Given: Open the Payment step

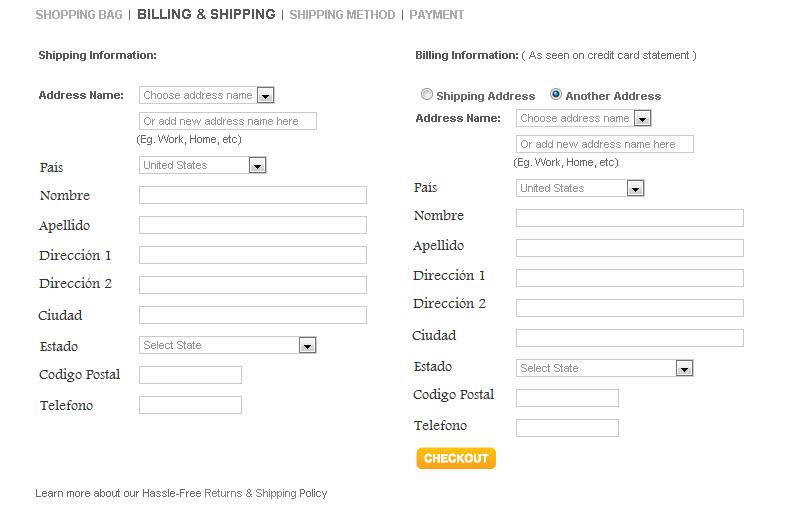Looking at the screenshot, I should coord(436,15).
